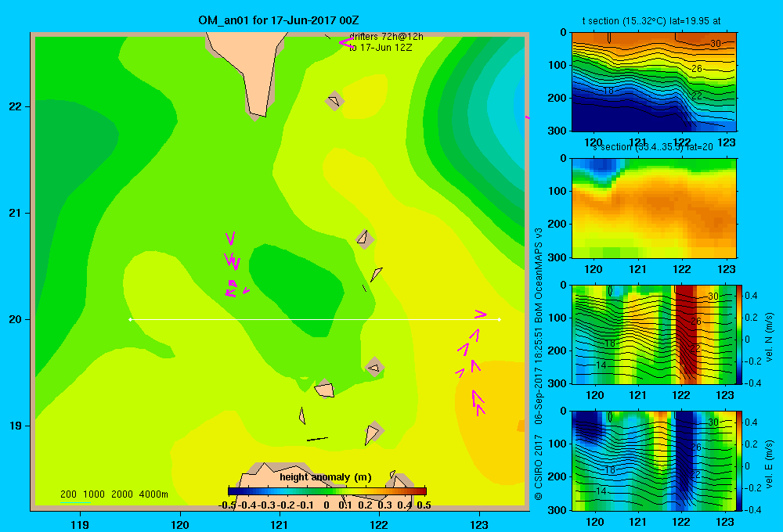Open the vel. E velocity section panel
This screenshot has width=783, height=532.
click(x=654, y=461)
